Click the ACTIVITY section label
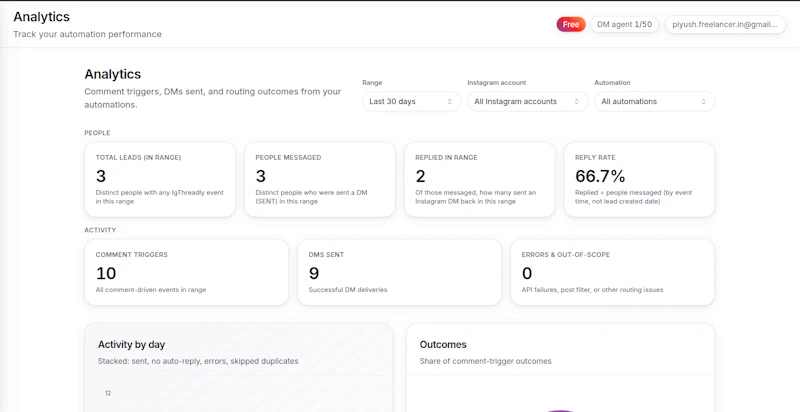The image size is (800, 412). 100,230
